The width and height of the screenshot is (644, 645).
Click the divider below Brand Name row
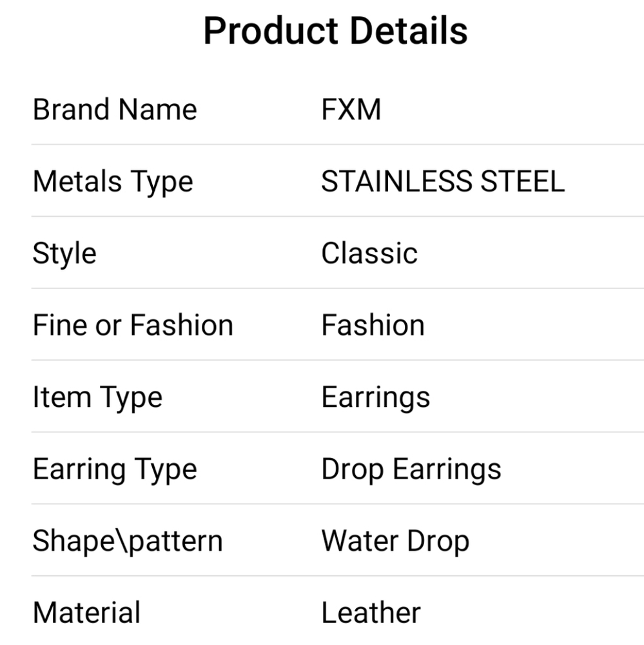click(338, 144)
